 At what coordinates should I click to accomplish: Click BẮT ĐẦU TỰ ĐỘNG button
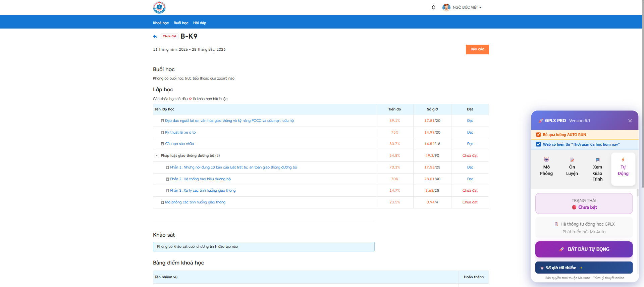tap(584, 249)
